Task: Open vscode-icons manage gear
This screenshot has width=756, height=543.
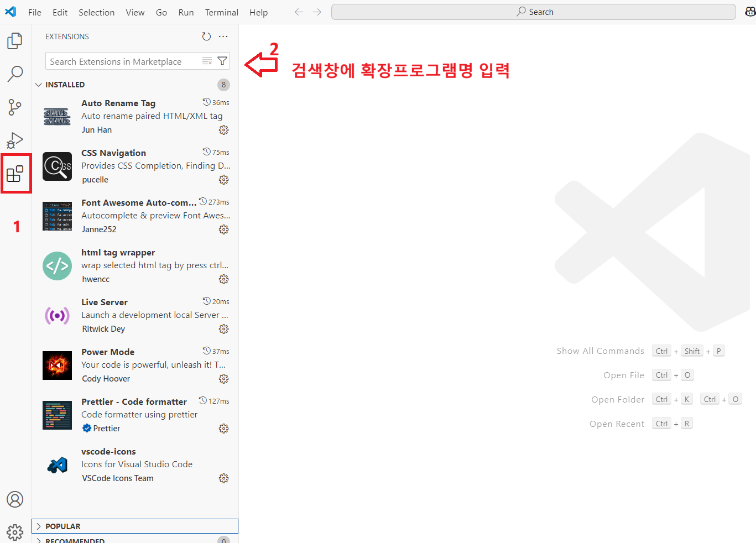Action: coord(223,478)
